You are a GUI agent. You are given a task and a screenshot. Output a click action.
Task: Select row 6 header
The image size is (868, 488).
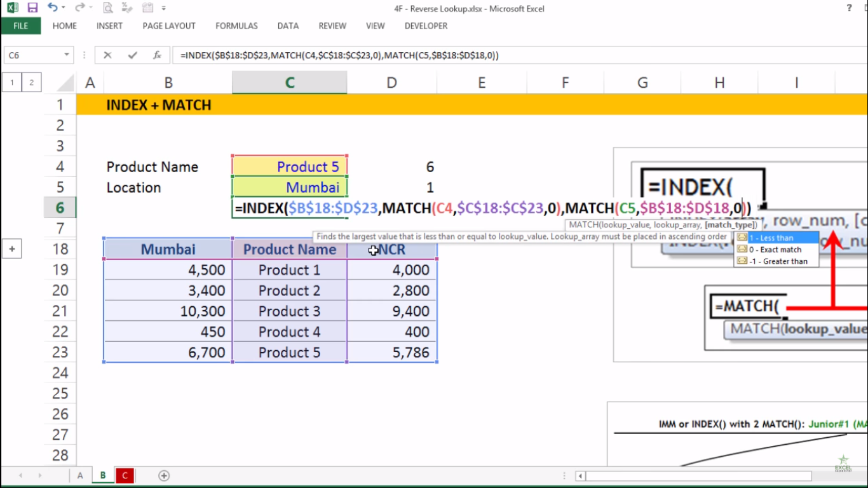click(x=60, y=208)
